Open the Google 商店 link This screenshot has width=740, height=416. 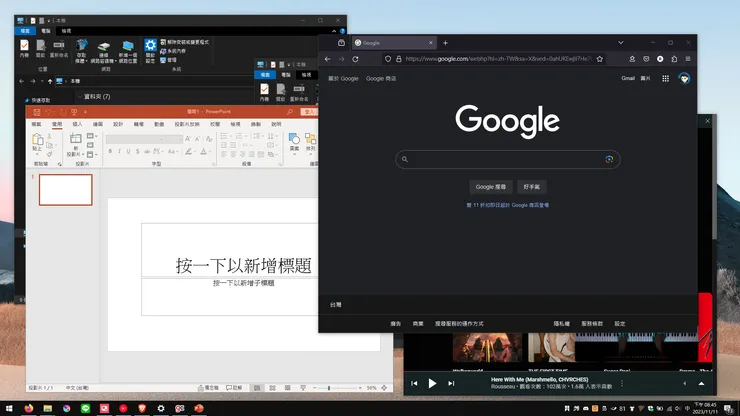click(x=381, y=78)
